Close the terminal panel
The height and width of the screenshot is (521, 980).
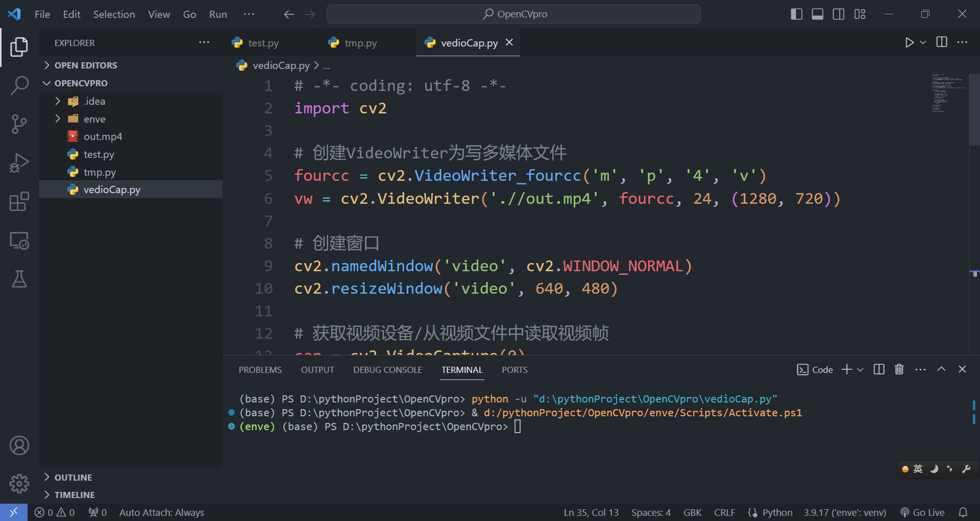[x=962, y=369]
